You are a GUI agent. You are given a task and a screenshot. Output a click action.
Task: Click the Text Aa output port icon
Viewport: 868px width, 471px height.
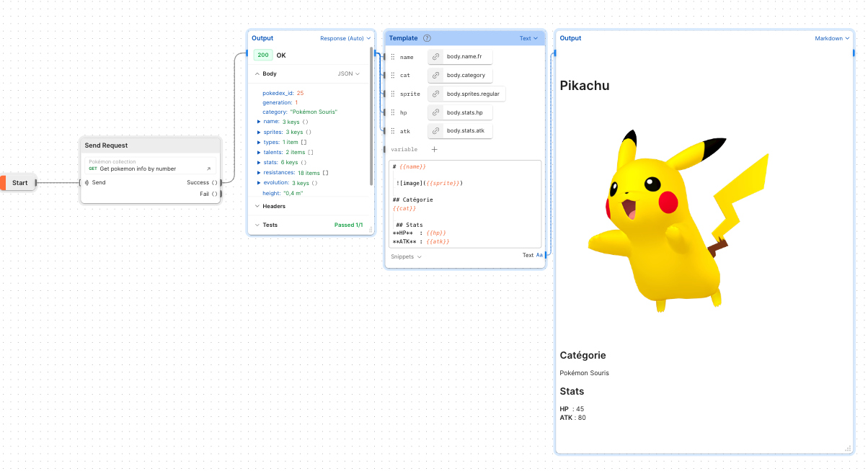[x=539, y=255]
